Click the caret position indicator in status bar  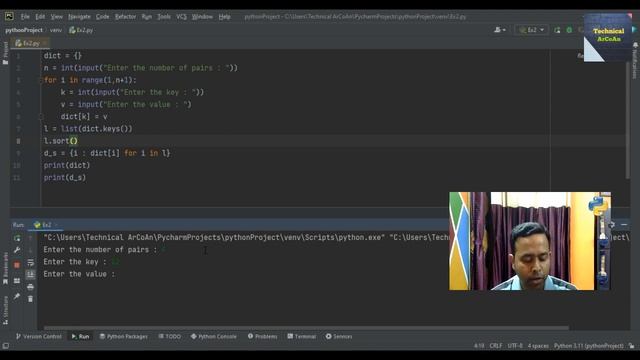[x=479, y=346]
